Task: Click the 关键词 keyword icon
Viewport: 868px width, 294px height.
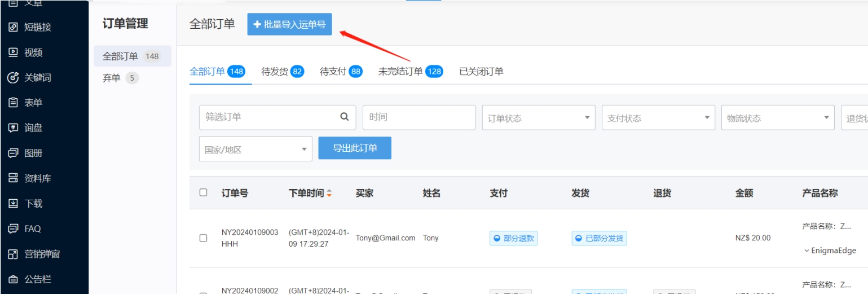Action: (x=13, y=78)
